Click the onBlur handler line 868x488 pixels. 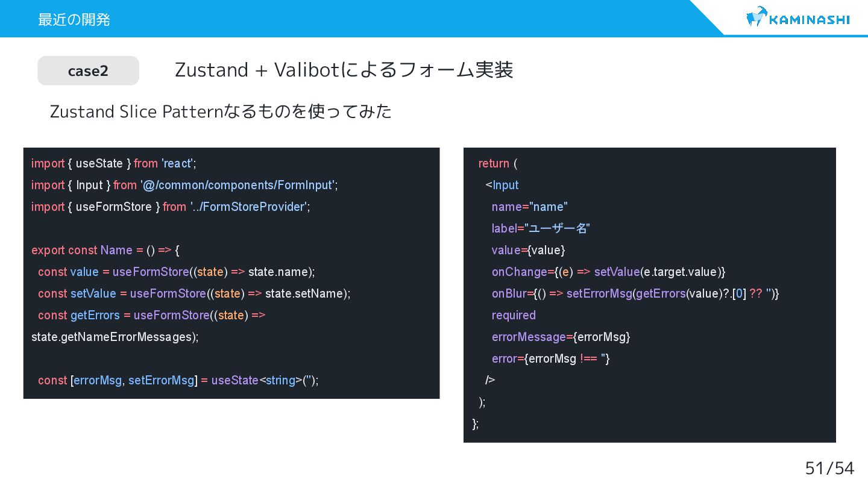pos(635,293)
